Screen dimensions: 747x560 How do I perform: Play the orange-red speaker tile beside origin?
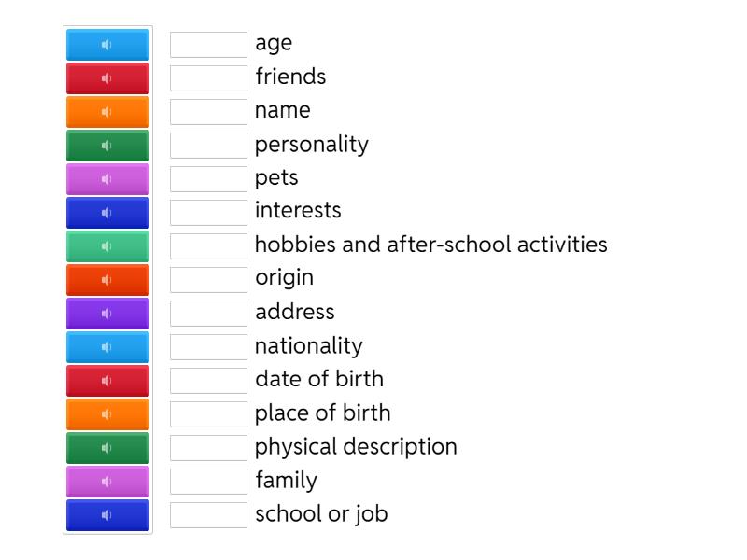107,280
